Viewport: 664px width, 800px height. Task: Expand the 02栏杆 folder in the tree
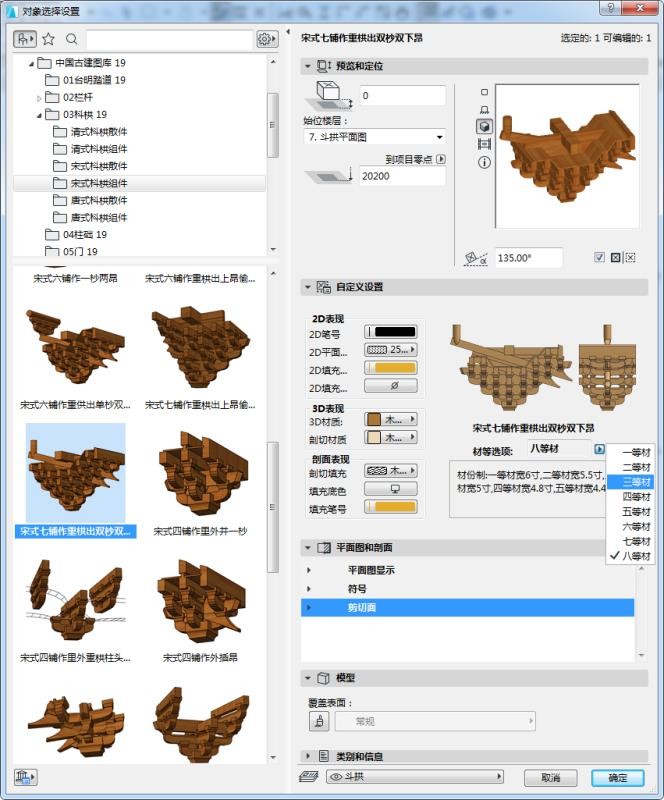[x=40, y=97]
